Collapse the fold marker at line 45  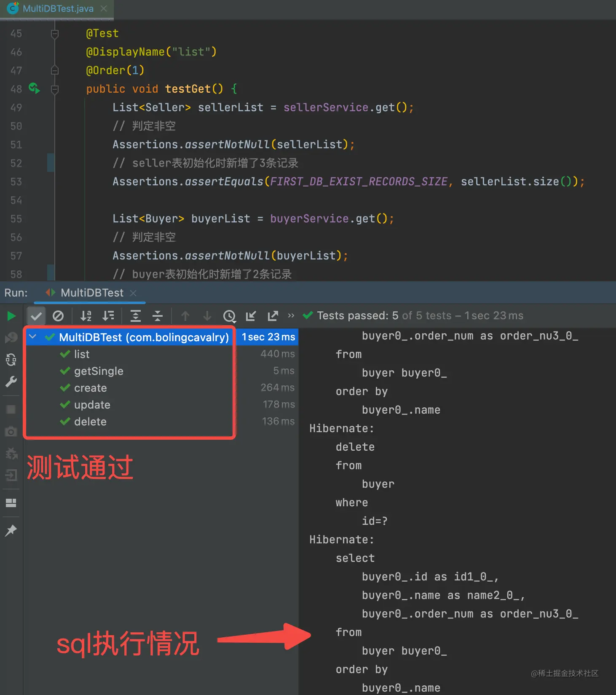point(54,34)
